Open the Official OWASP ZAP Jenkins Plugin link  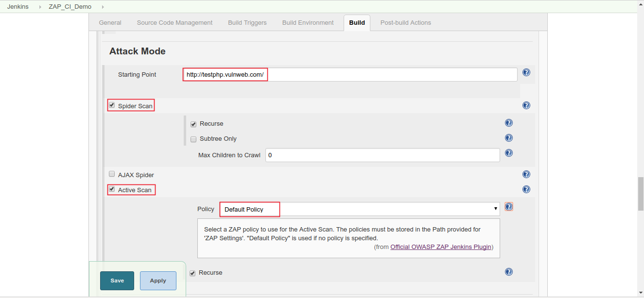(x=440, y=247)
